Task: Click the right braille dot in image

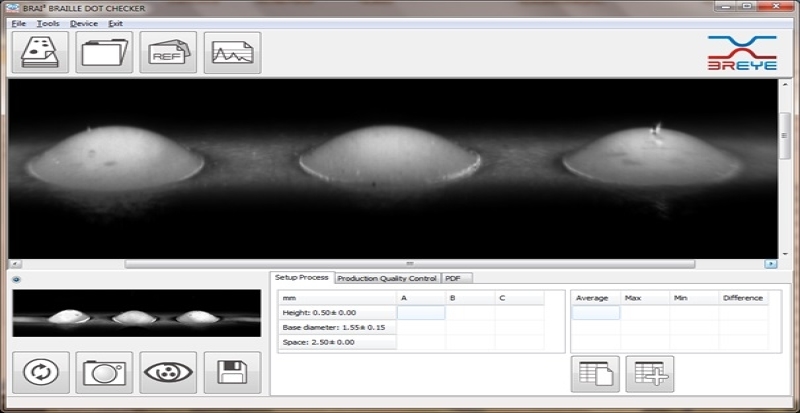Action: pos(652,154)
